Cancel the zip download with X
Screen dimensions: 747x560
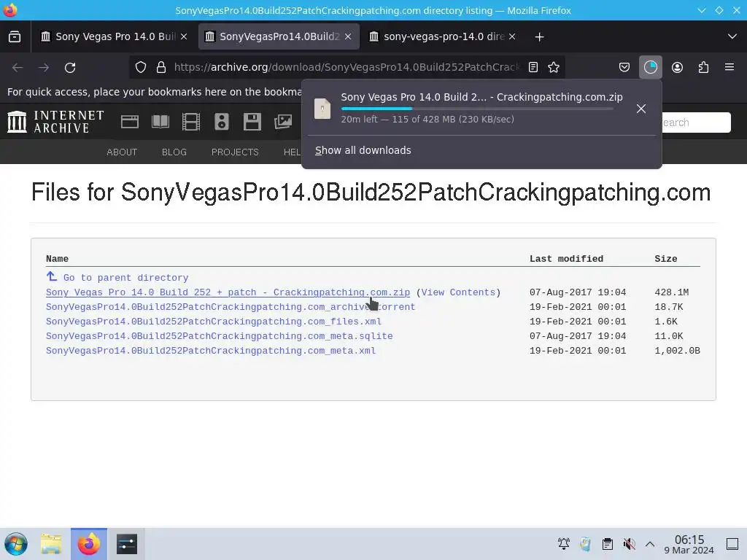pos(641,109)
